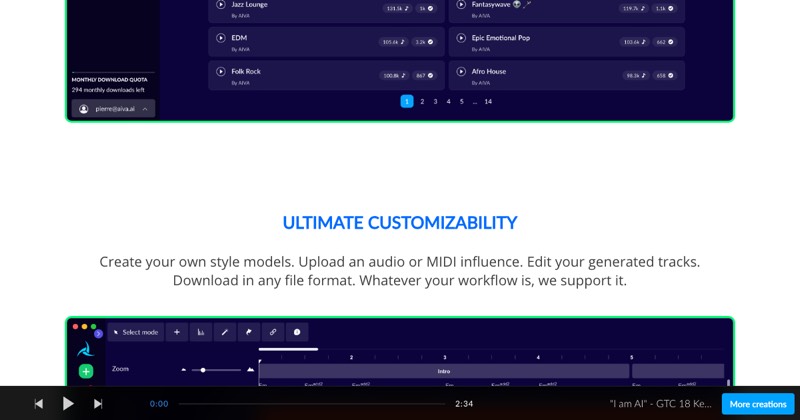Click the plus tool in editor toolbar

177,332
